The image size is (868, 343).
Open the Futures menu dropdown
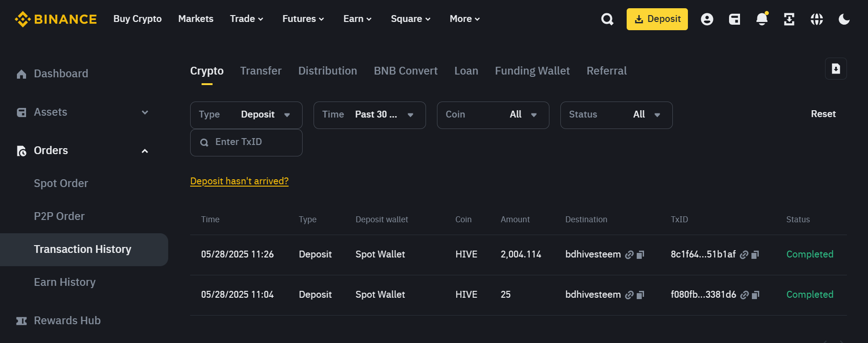(304, 19)
